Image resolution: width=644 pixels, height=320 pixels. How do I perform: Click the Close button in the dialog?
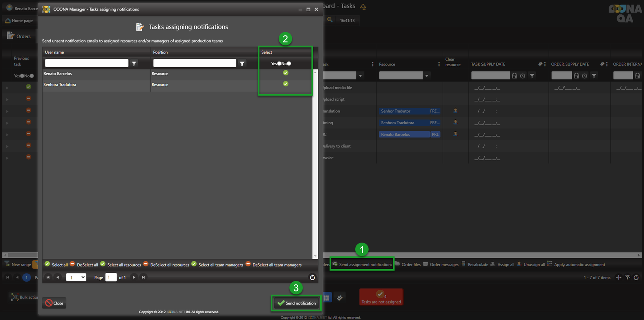click(x=54, y=303)
